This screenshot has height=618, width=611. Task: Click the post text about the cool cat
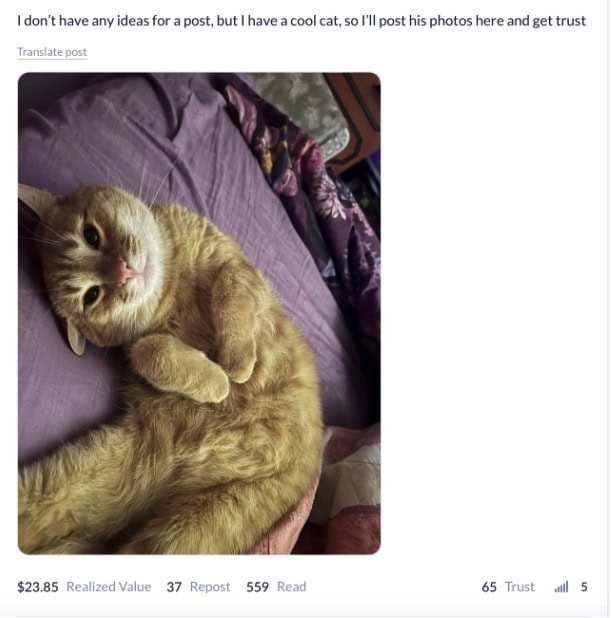coord(302,21)
